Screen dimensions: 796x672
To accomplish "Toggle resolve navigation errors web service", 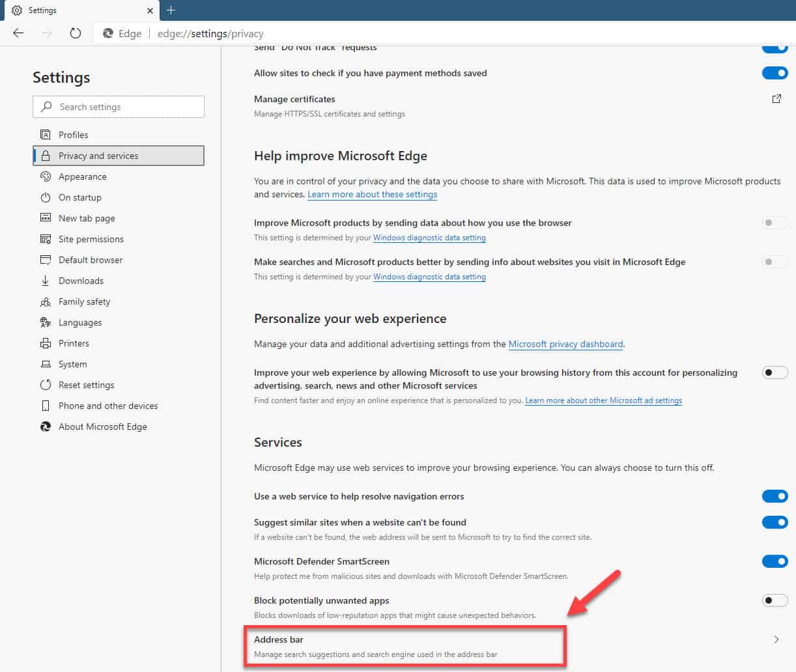I will (x=775, y=496).
